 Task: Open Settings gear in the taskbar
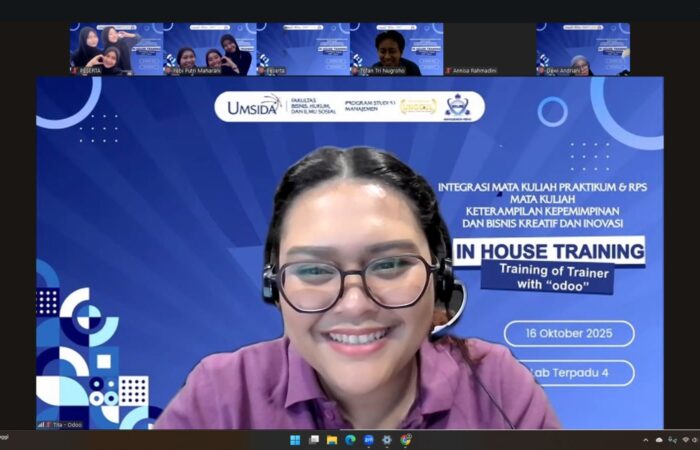click(387, 440)
